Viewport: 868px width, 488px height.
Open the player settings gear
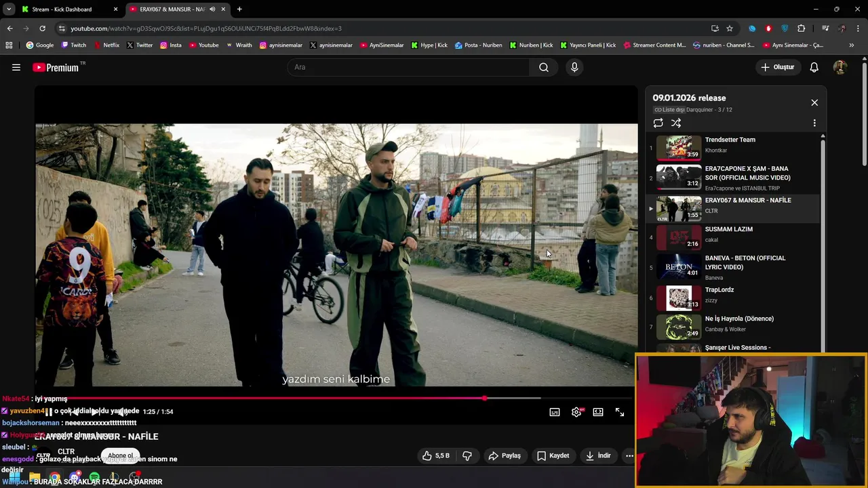576,412
